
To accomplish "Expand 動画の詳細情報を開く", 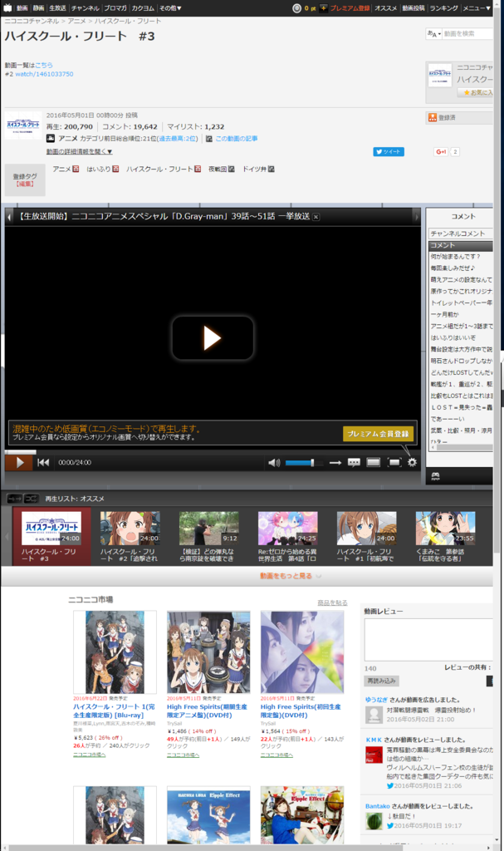I will [79, 151].
